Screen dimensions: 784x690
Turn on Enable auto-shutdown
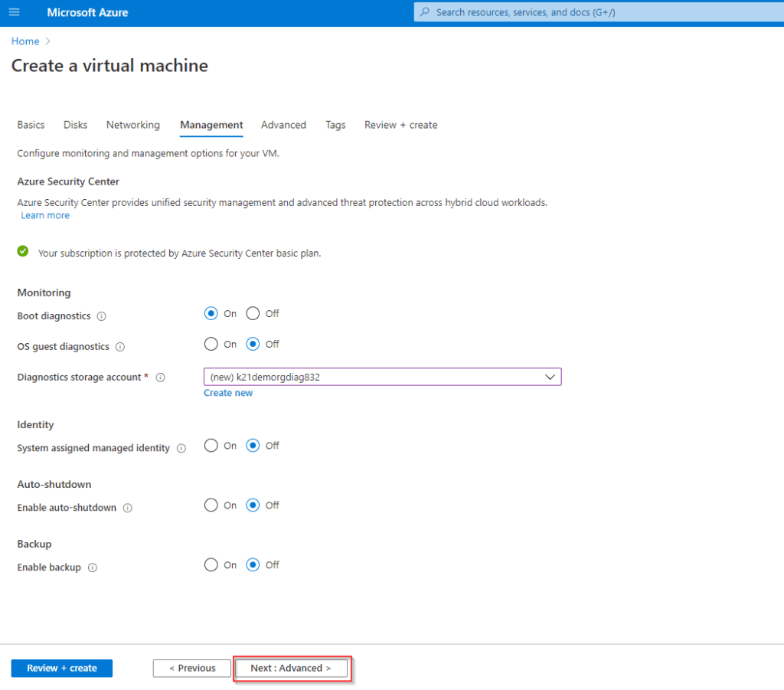click(x=211, y=505)
